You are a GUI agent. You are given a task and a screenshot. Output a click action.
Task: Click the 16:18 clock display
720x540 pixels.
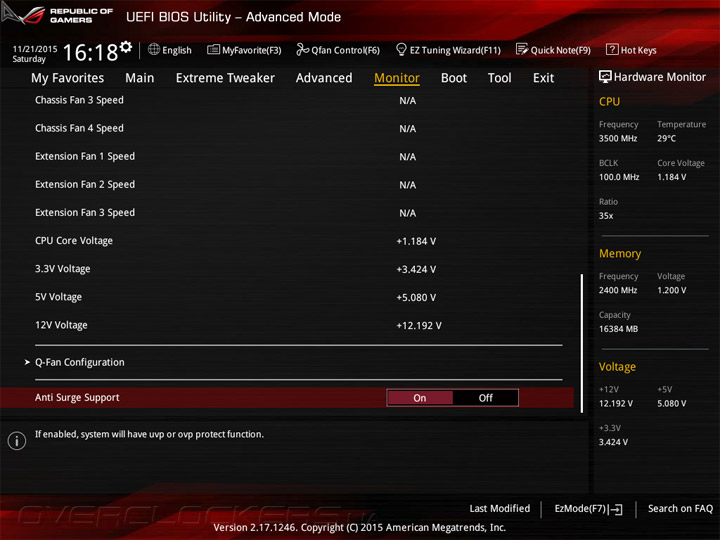(x=90, y=52)
